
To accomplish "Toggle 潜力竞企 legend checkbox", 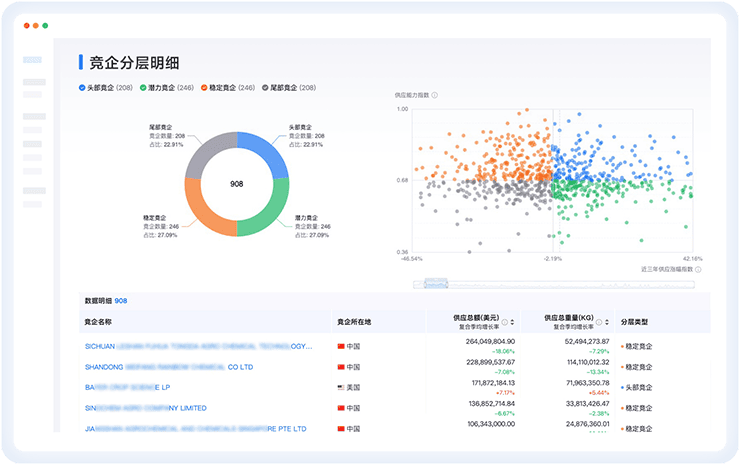I will click(x=142, y=88).
